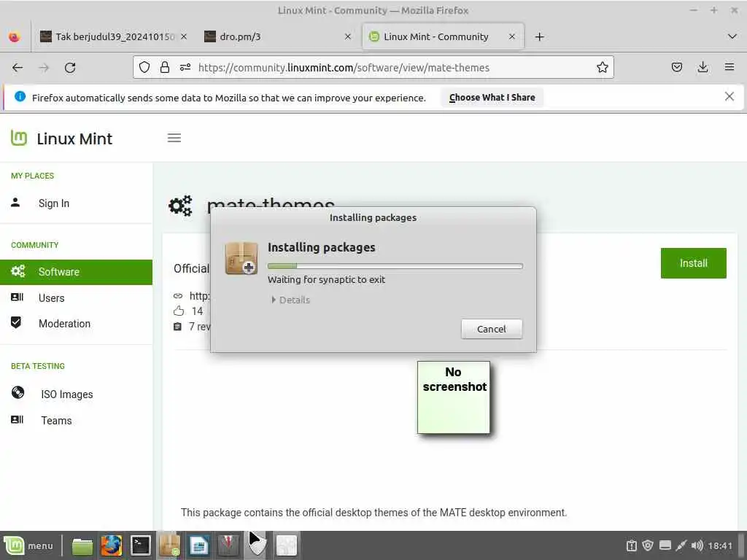Click the green Install button

pos(693,262)
